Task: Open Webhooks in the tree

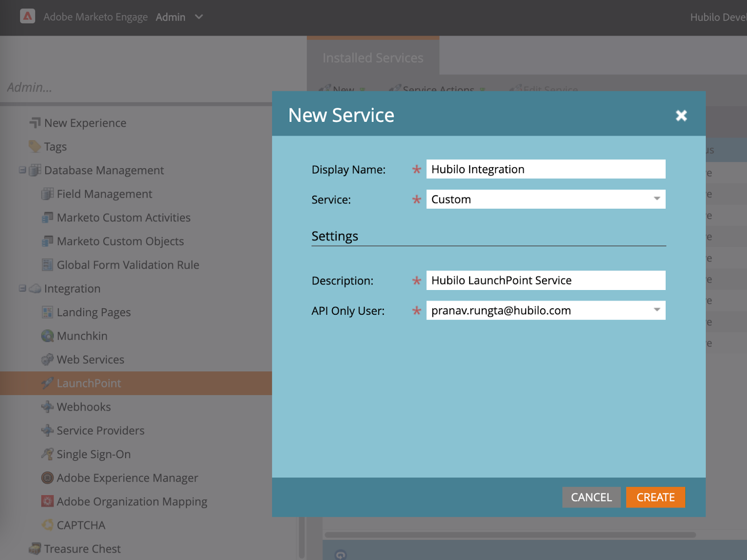Action: (84, 407)
